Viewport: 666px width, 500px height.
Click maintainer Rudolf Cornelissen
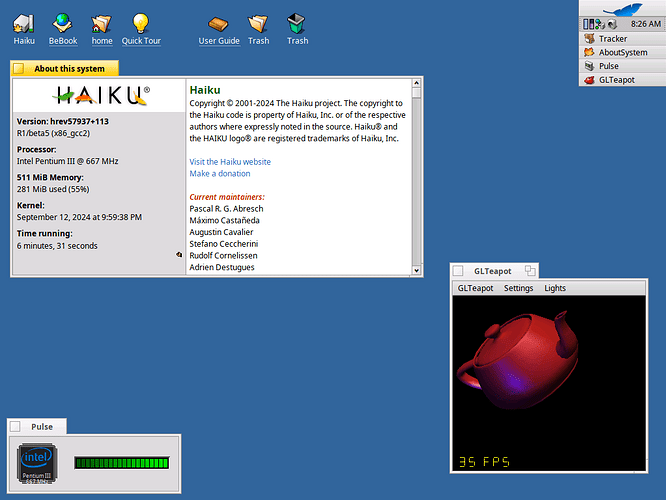[223, 255]
